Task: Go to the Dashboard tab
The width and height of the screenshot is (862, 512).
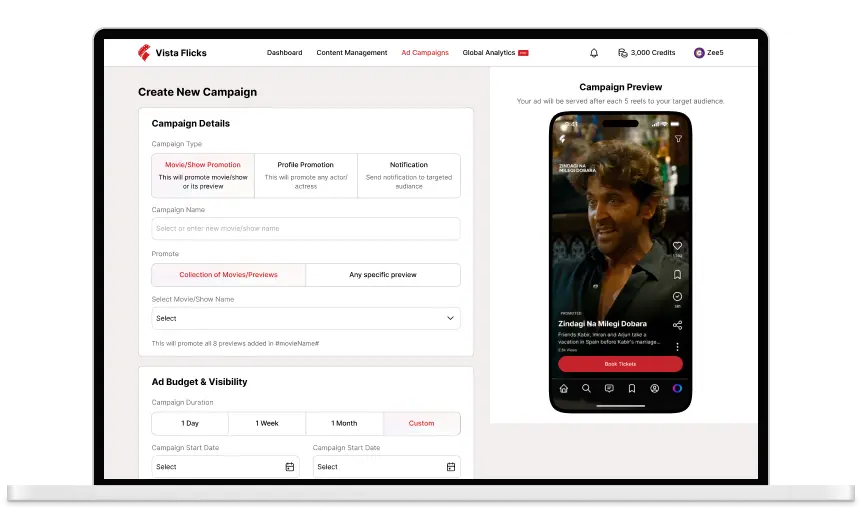Action: (285, 53)
